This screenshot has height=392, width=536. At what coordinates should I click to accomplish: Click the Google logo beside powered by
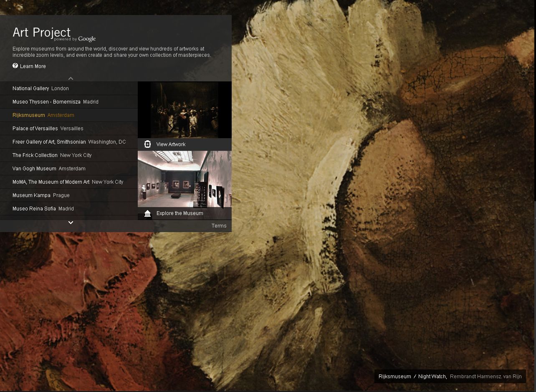coord(87,39)
